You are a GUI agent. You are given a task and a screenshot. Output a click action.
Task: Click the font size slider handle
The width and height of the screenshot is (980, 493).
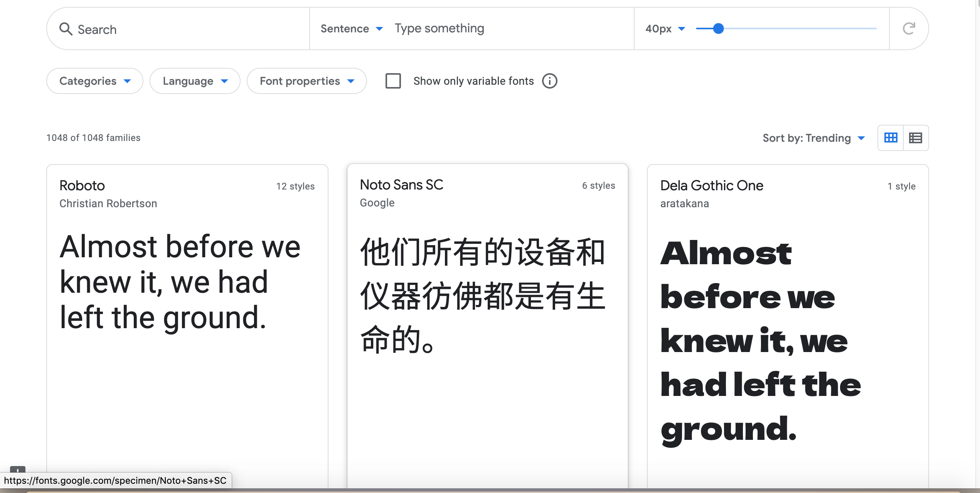(x=718, y=29)
